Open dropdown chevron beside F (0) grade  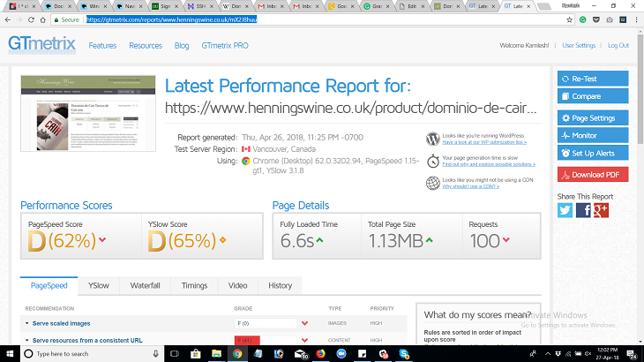point(304,323)
